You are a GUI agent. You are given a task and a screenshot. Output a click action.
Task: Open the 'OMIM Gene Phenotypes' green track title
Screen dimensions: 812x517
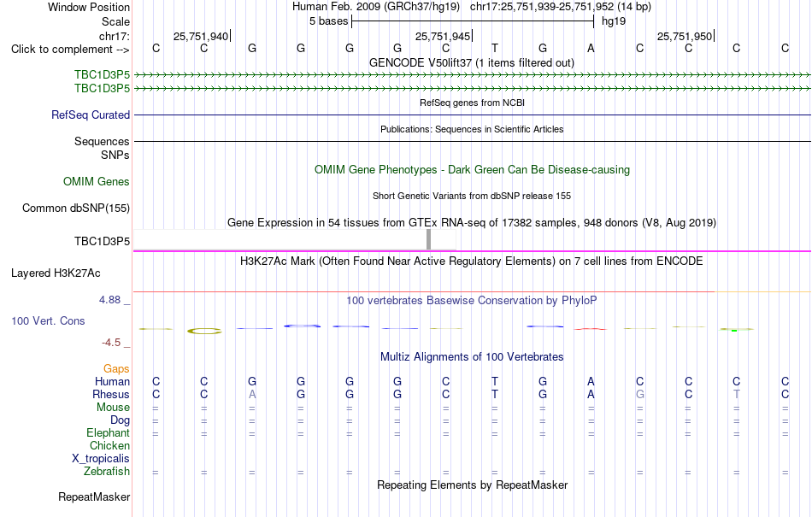tap(472, 170)
